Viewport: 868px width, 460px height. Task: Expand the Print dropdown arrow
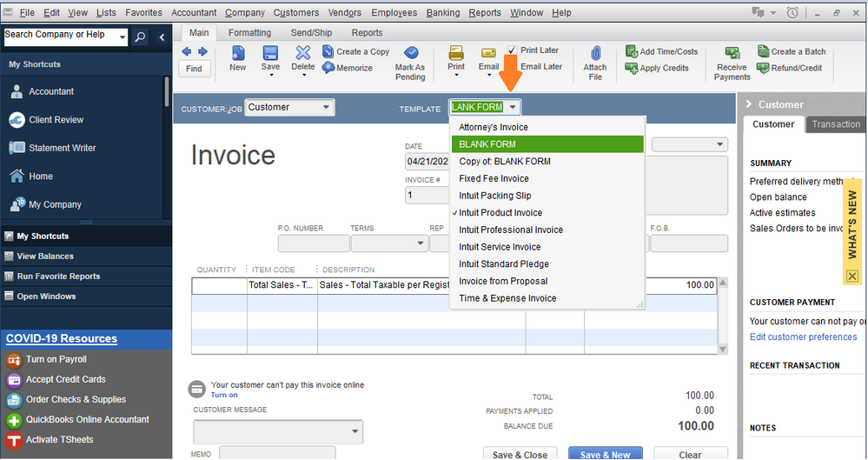click(456, 75)
